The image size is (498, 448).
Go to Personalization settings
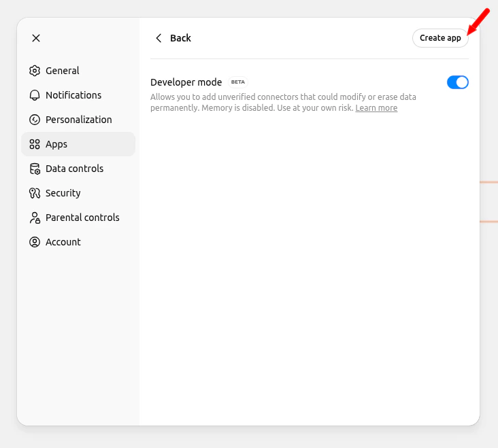coord(78,120)
